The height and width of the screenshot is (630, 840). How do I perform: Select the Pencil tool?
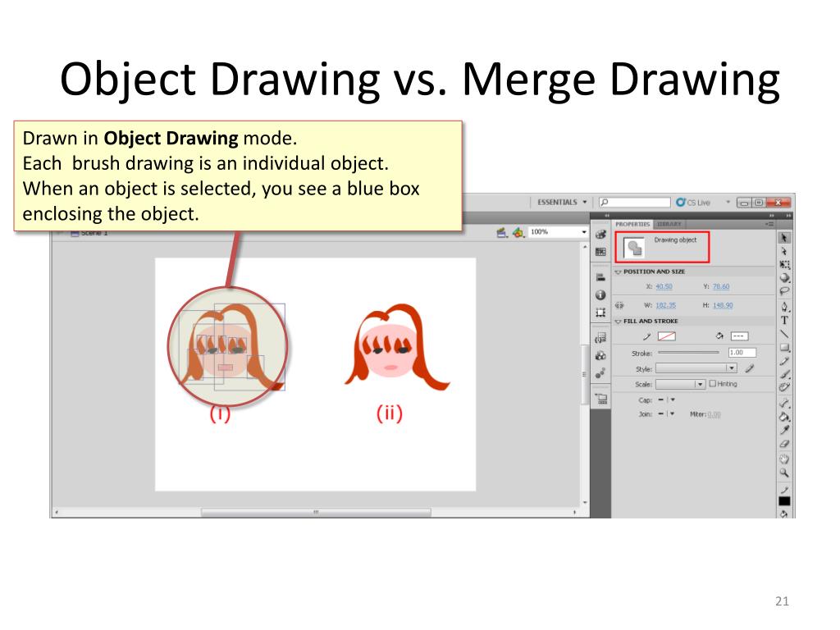784,361
